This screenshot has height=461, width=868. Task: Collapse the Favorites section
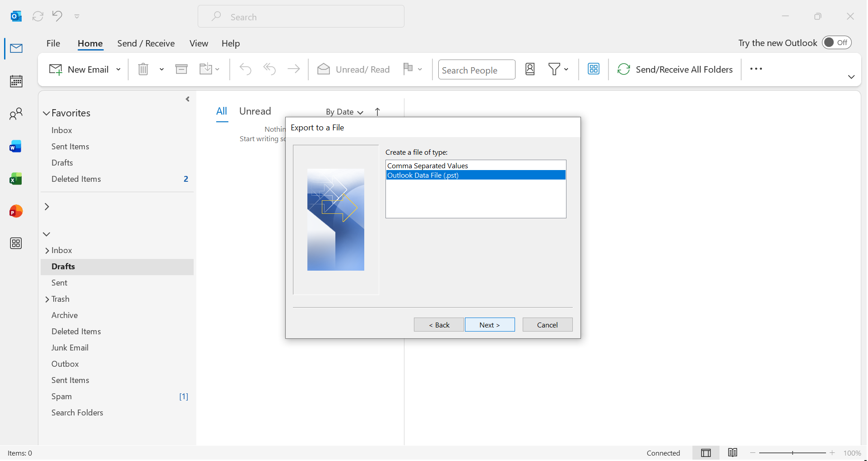pos(46,113)
